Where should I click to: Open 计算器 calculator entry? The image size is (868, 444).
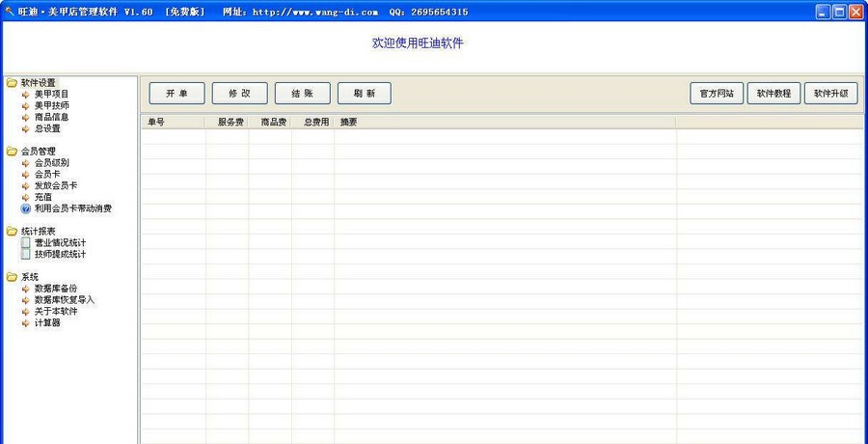[47, 323]
